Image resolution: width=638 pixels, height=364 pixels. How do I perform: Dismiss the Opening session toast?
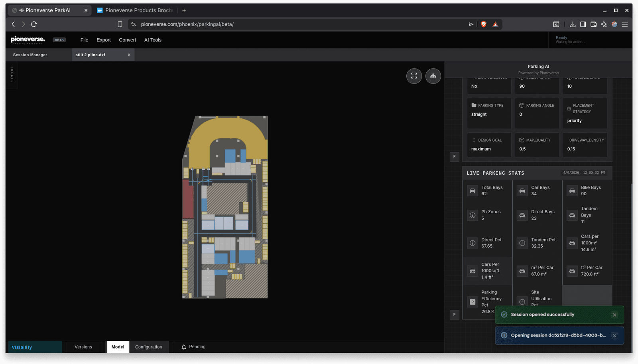614,336
